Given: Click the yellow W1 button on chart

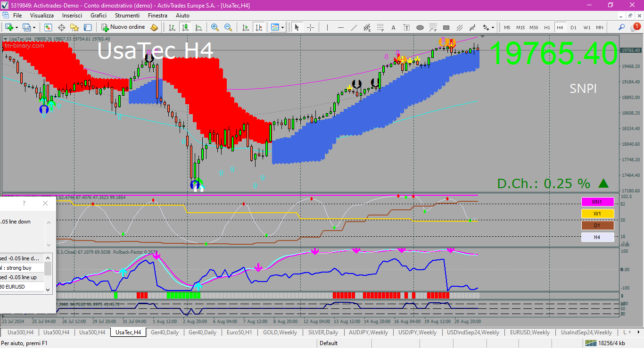Looking at the screenshot, I should [x=597, y=214].
